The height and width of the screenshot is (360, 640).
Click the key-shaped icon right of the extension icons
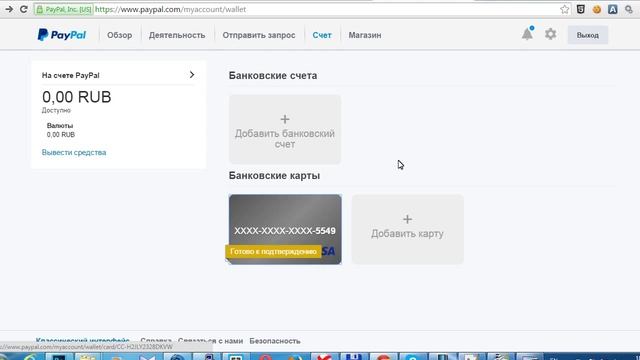629,9
